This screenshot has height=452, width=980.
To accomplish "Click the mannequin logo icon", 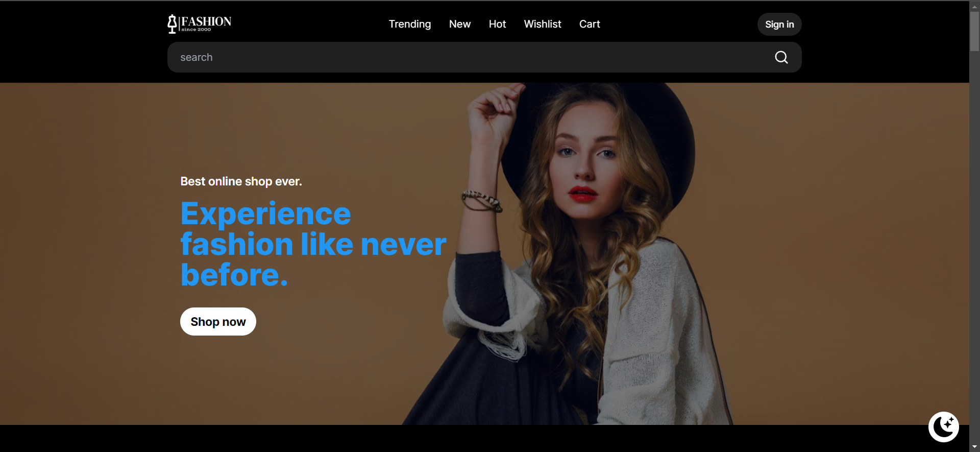I will click(x=172, y=23).
